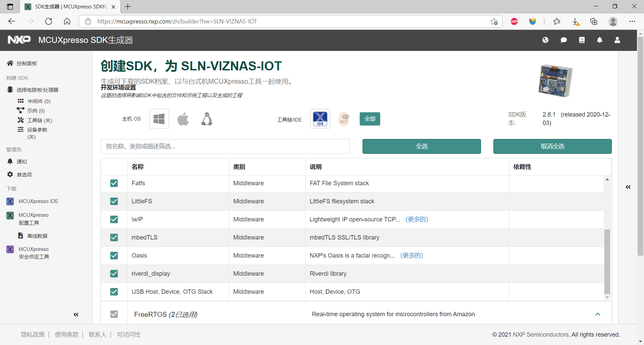Uncheck the mbedTLS checkbox

(114, 237)
